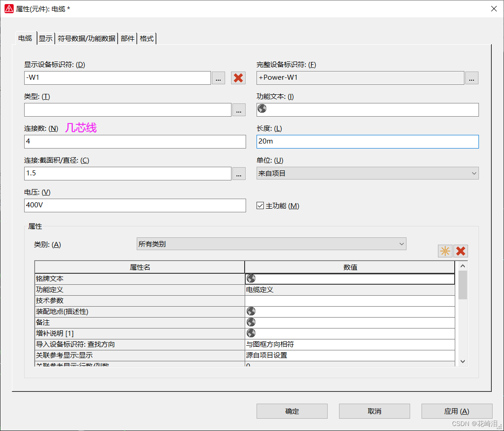
Task: Close the 属性(元件) dialog window
Action: (x=494, y=9)
